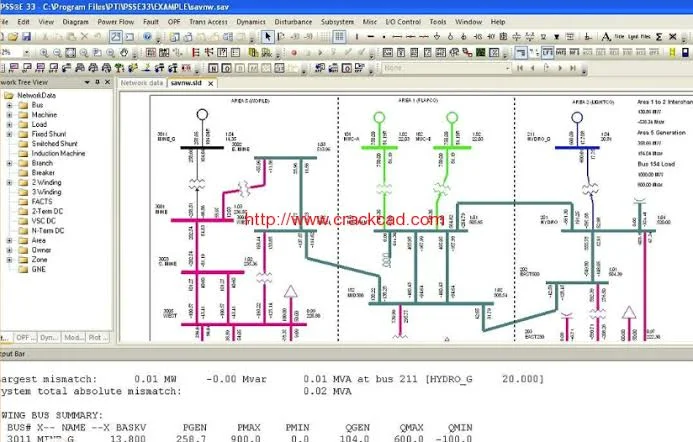Expand the Area tree node
Screen dimensions: 693x442
tap(9, 241)
